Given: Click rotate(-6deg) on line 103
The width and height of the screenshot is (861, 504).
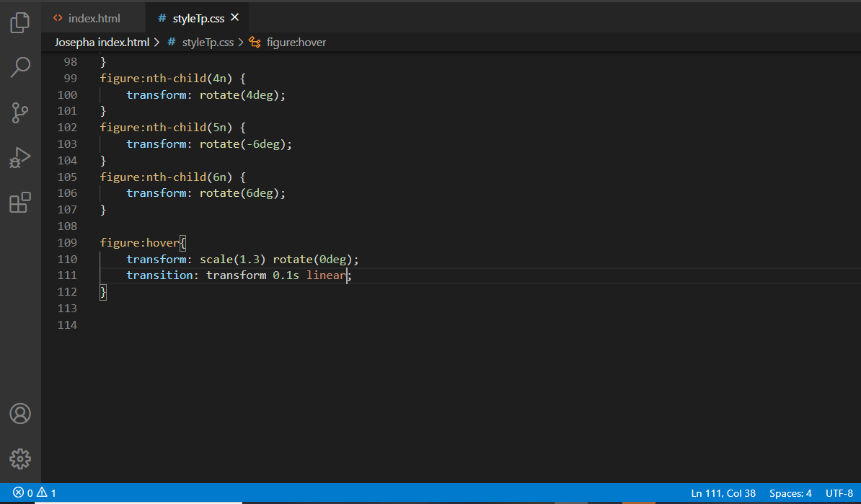Looking at the screenshot, I should pyautogui.click(x=242, y=143).
